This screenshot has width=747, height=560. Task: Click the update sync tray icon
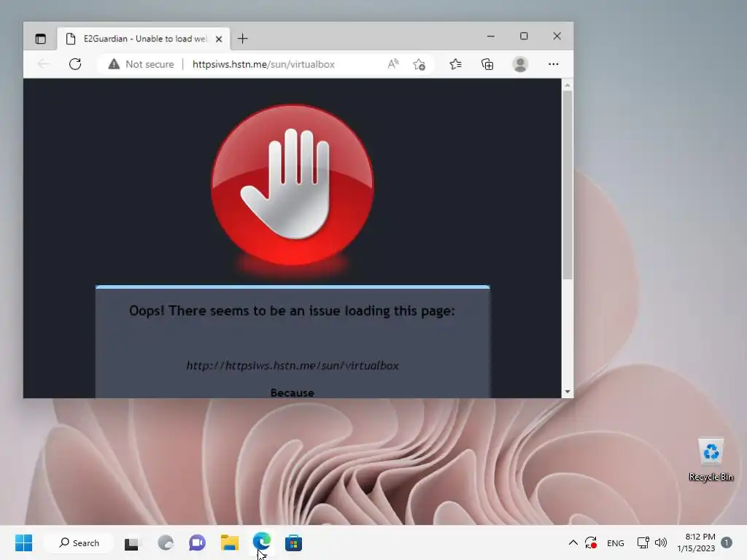(x=591, y=542)
